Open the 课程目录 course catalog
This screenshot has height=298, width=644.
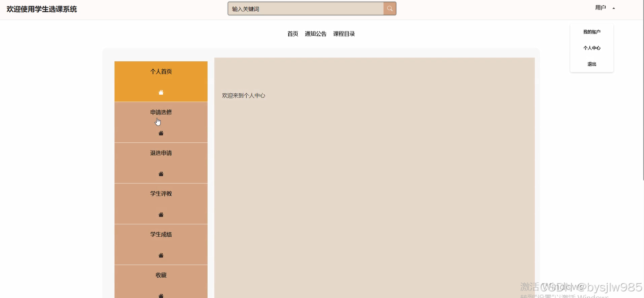tap(344, 33)
